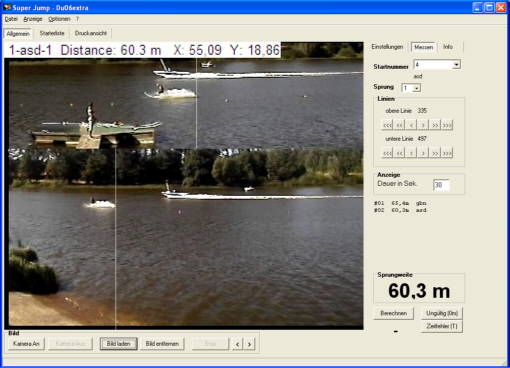
Task: Shift untere Linie right with >> button
Action: click(x=435, y=153)
